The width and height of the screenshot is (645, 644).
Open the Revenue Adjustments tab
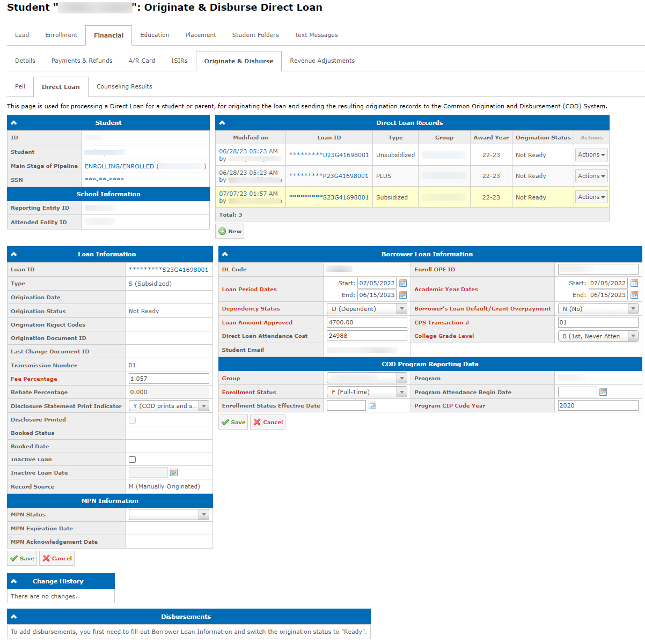[x=322, y=61]
